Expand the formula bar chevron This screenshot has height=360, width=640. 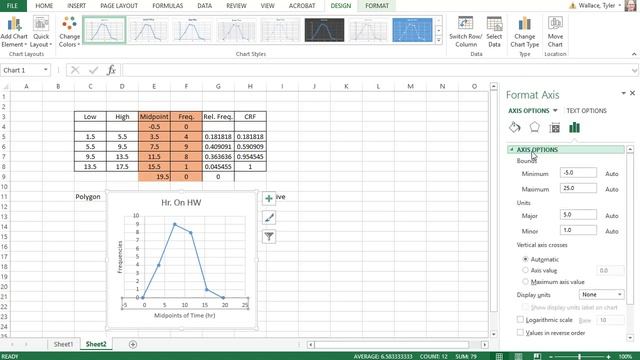(634, 70)
